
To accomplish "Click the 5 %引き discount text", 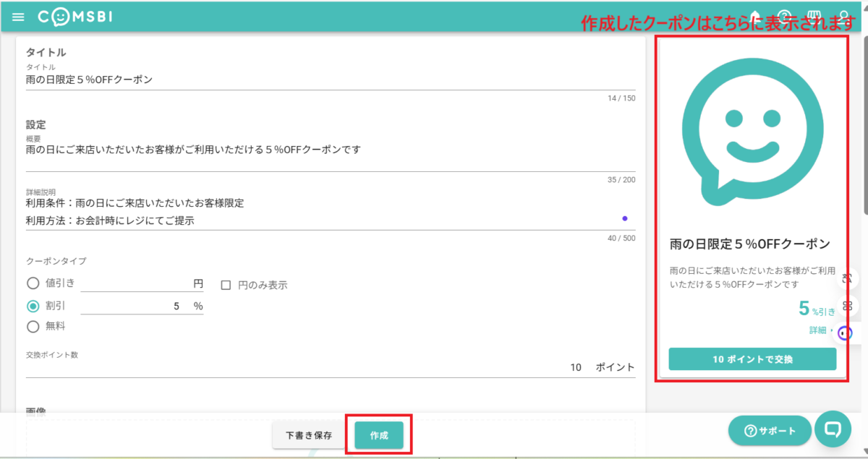I will coord(817,309).
